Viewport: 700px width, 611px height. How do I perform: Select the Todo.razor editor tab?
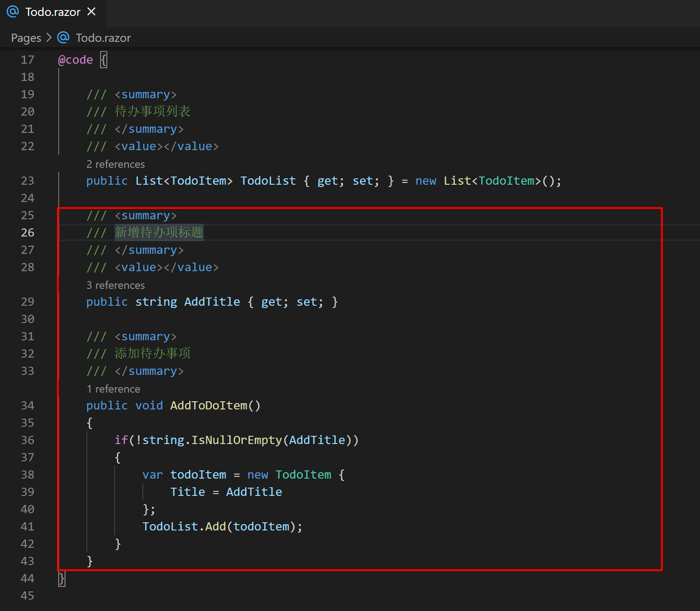[53, 12]
